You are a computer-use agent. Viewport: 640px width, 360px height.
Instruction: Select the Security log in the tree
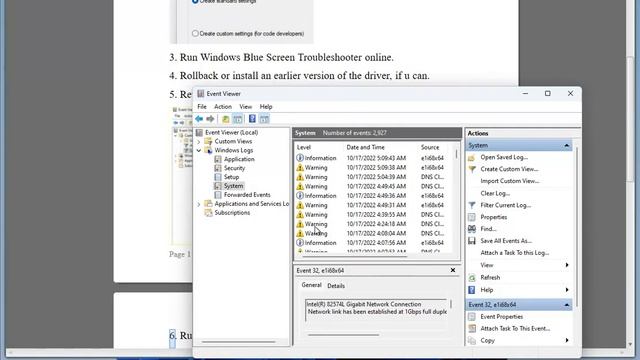click(234, 168)
